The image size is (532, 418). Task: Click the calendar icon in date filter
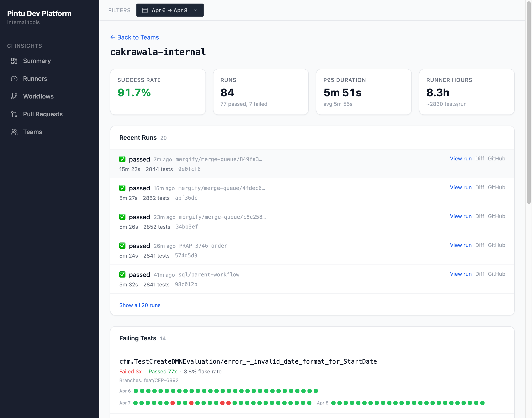pos(145,10)
